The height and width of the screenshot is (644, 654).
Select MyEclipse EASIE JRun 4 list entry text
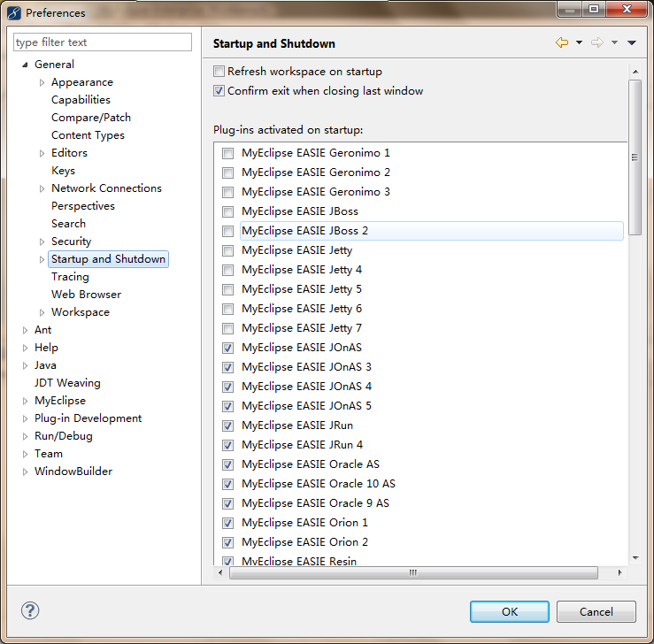point(302,445)
